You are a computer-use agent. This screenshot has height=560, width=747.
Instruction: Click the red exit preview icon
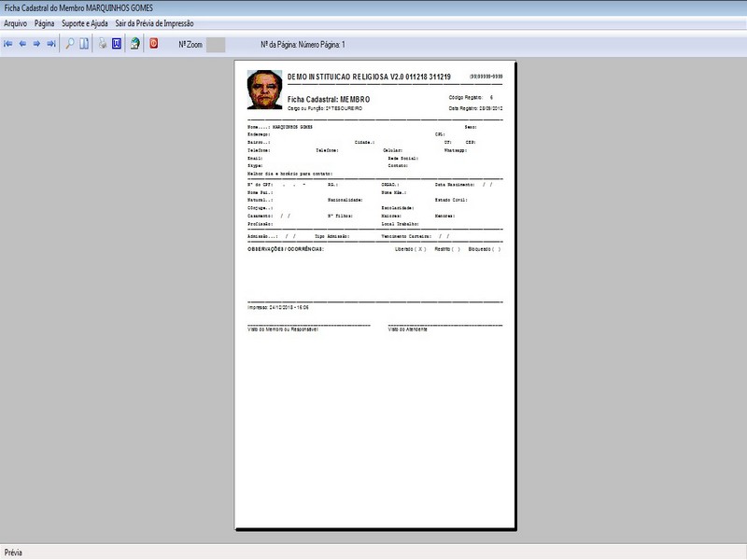pyautogui.click(x=154, y=43)
